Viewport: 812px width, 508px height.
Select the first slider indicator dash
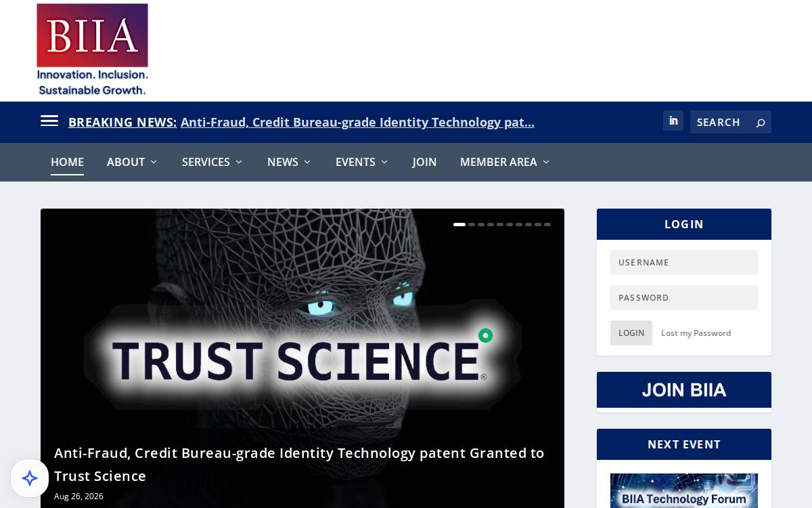(459, 224)
